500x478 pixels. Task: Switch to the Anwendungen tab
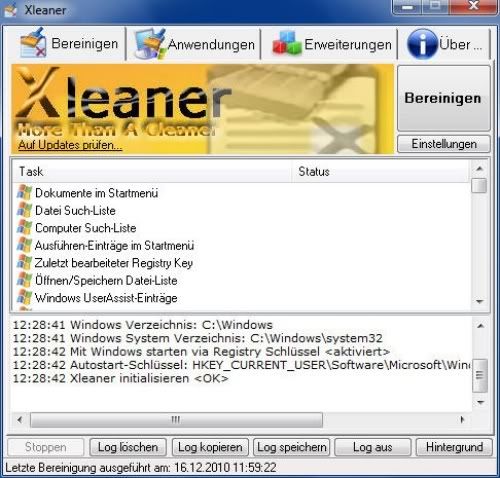194,44
